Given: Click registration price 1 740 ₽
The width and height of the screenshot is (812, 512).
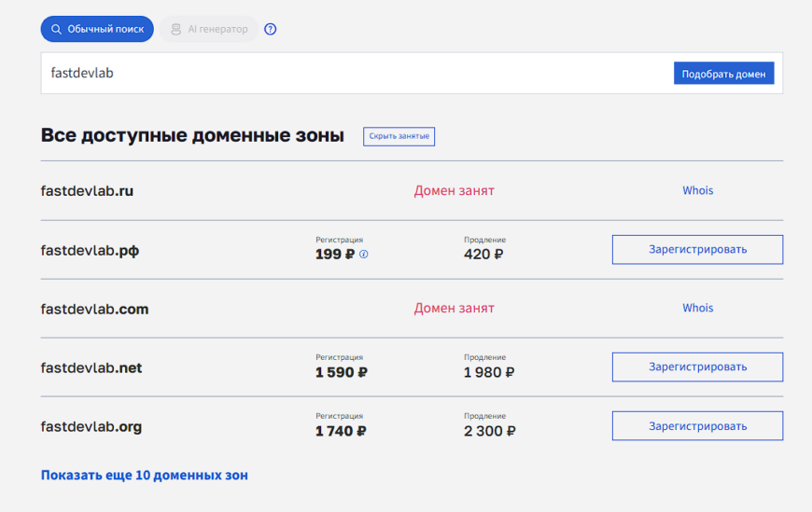Looking at the screenshot, I should [341, 431].
